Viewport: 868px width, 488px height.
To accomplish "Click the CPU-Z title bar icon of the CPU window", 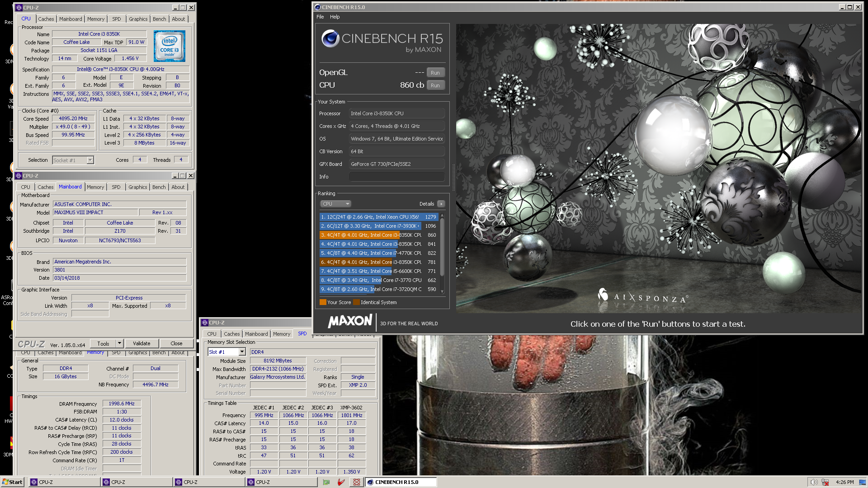I will pos(19,8).
